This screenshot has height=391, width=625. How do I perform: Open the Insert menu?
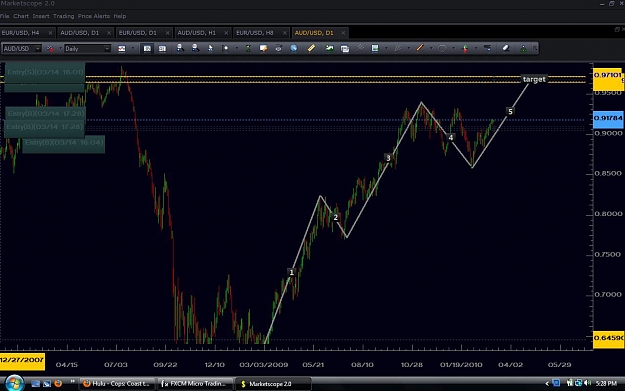tap(41, 16)
